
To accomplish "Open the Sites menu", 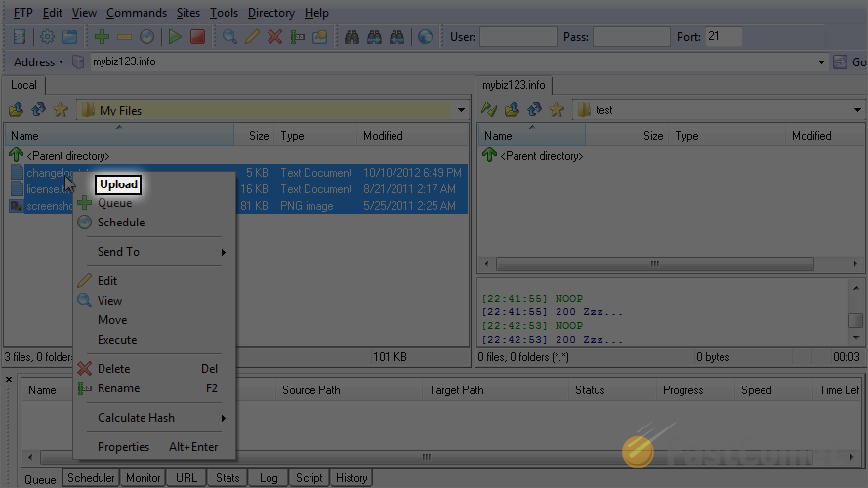I will 188,12.
